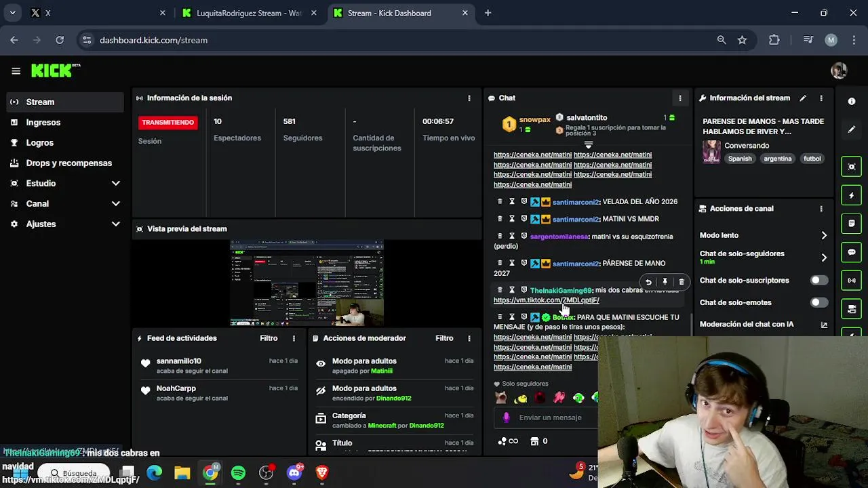The width and height of the screenshot is (868, 488).
Task: Click the purple microphone icon in message box
Action: (x=506, y=418)
